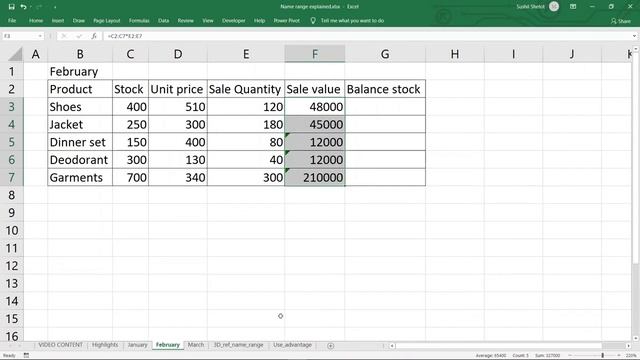Open the Help ribbon tab
The image size is (640, 360).
point(259,20)
